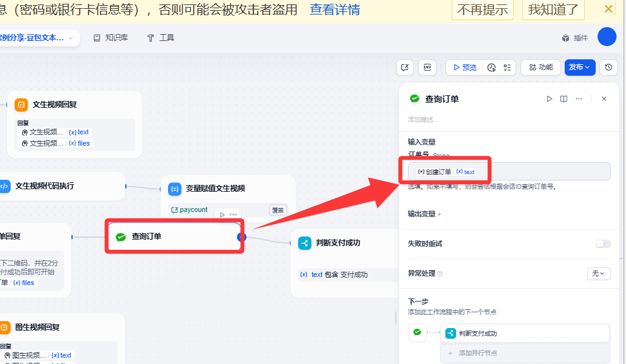Screen dimensions: 626x364
Task: Open the 查看详情 link in banner
Action: coord(335,9)
